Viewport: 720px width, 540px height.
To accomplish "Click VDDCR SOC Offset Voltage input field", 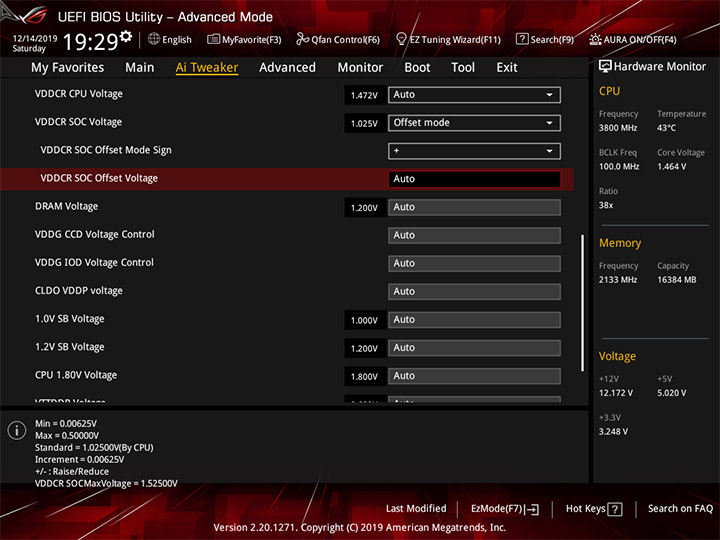I will tap(474, 179).
